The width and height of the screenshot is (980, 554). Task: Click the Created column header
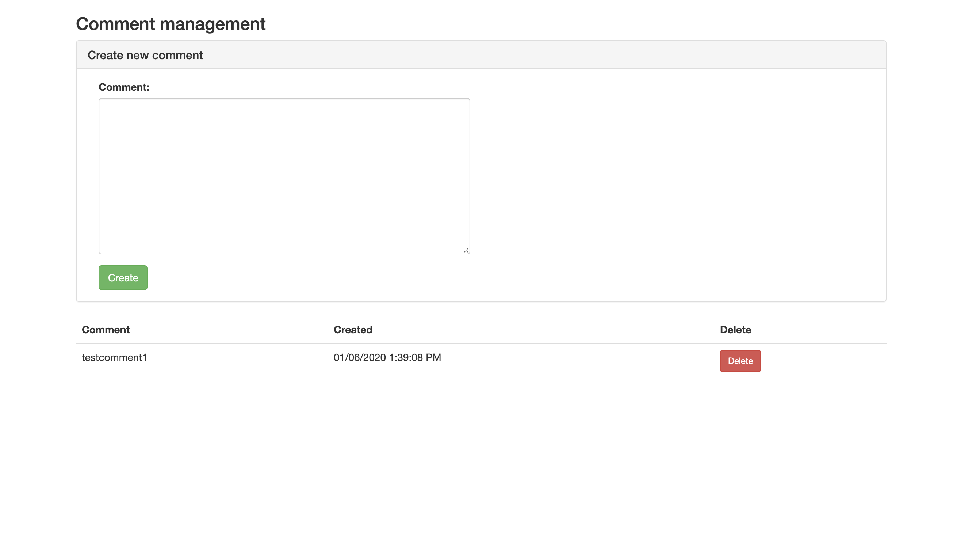353,330
